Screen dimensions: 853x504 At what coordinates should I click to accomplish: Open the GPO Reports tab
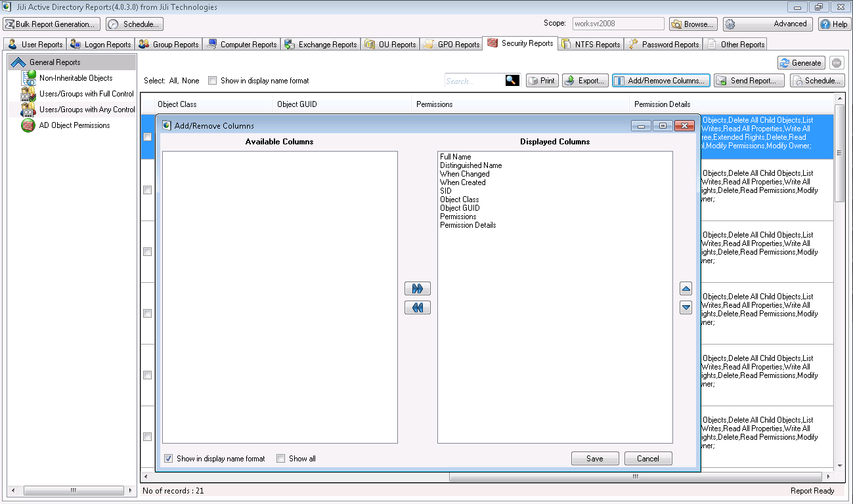(x=451, y=45)
